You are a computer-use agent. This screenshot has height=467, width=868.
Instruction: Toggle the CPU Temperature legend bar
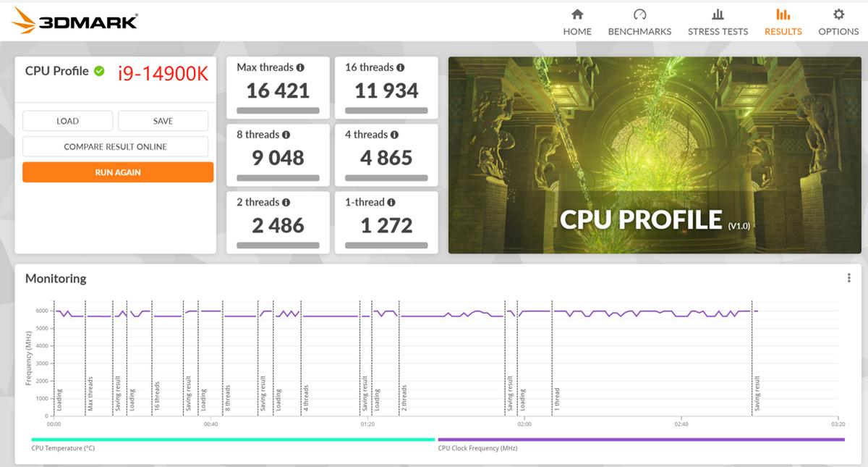coord(233,439)
